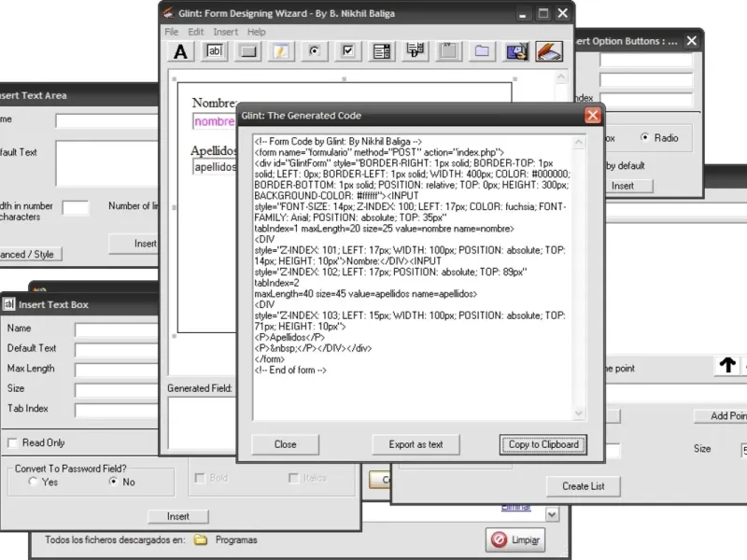Select the text label 'A' tool
The width and height of the screenshot is (747, 560).
point(180,51)
